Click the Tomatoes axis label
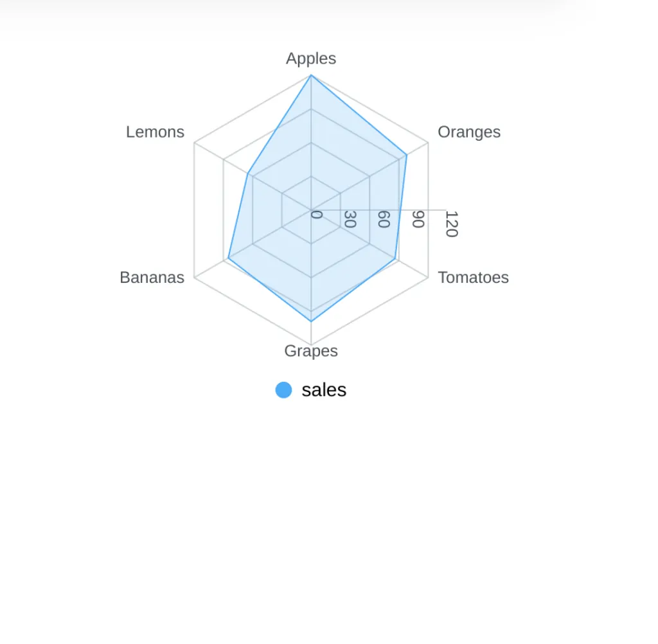Image resolution: width=658 pixels, height=644 pixels. 473,278
